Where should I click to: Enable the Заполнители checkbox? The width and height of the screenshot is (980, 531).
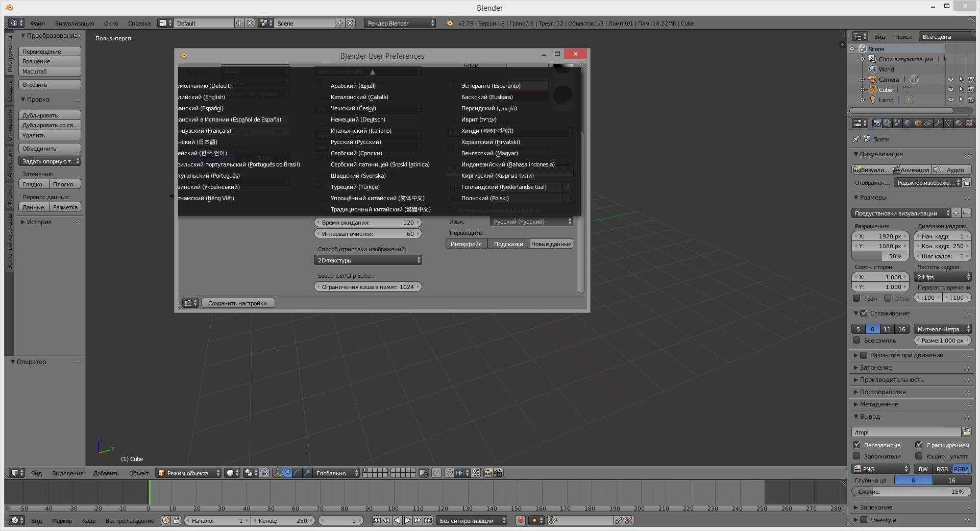pyautogui.click(x=856, y=456)
